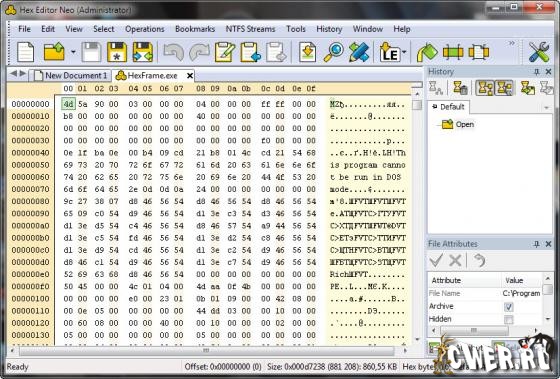Open settings with the wrench and screwdriver icon
The width and height of the screenshot is (560, 379).
pos(539,53)
